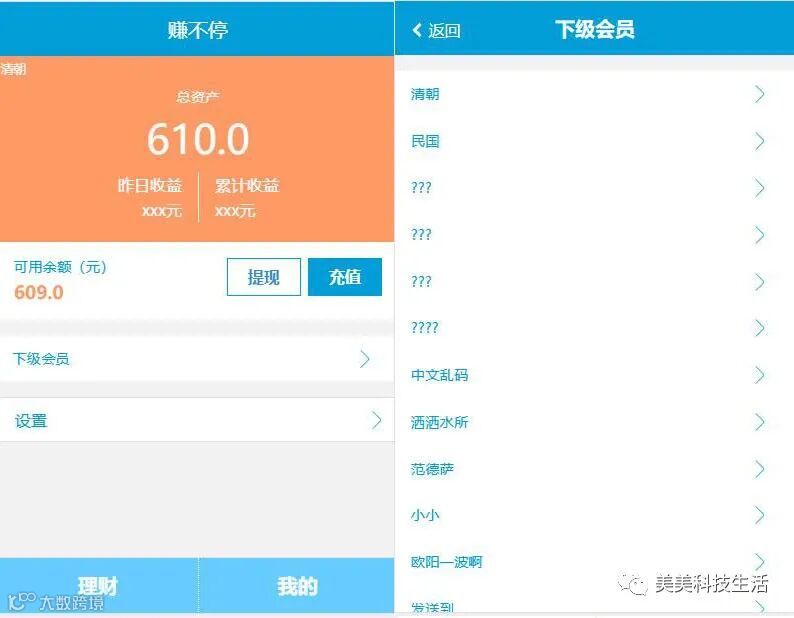This screenshot has height=618, width=794.
Task: Open the chevron on the 民国 member row
Action: point(759,141)
